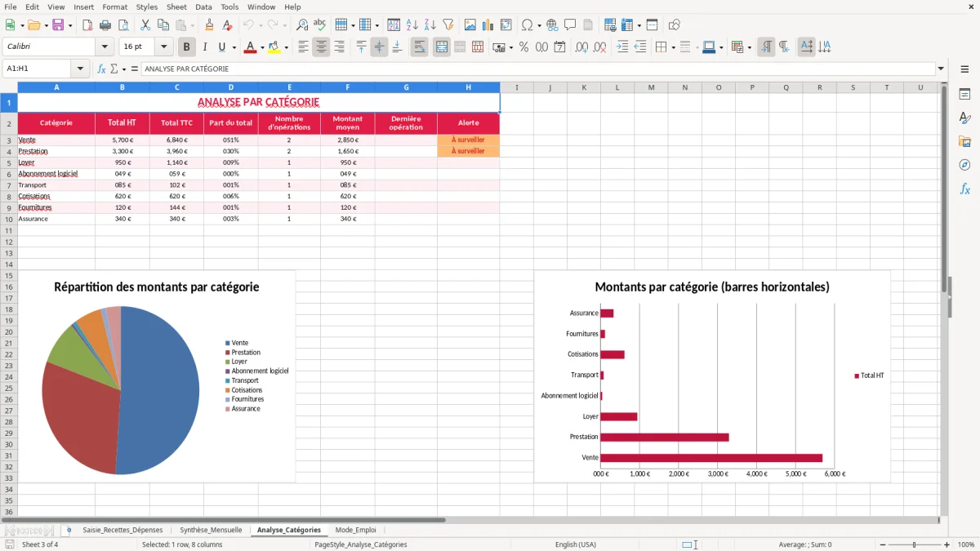
Task: Toggle Italic formatting
Action: point(205,47)
